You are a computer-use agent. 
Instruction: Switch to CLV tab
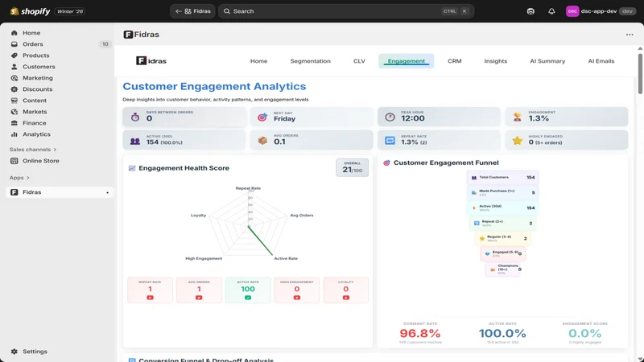pos(359,61)
